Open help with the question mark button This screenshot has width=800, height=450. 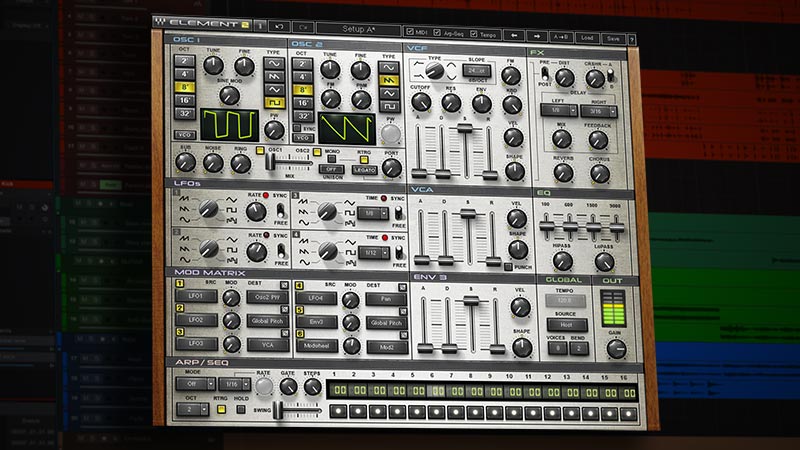pos(632,39)
